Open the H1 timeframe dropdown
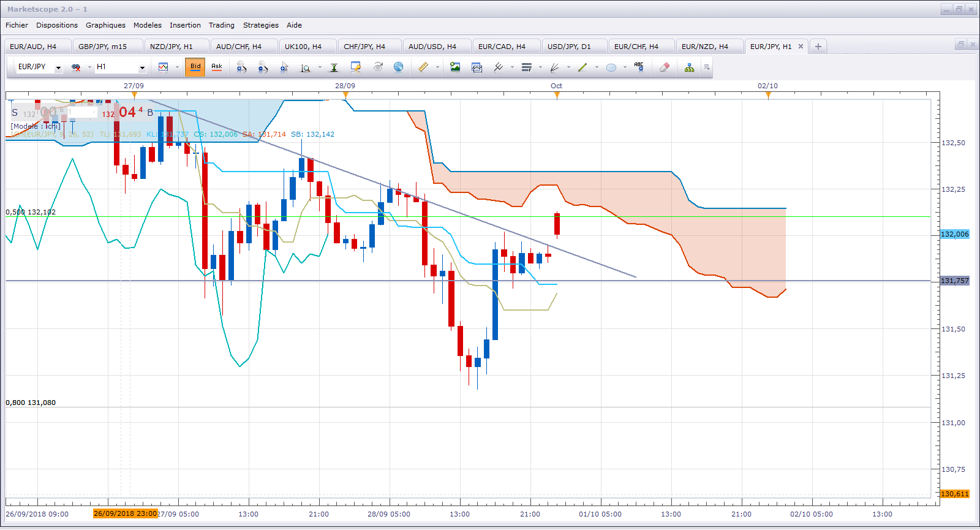 tap(142, 68)
